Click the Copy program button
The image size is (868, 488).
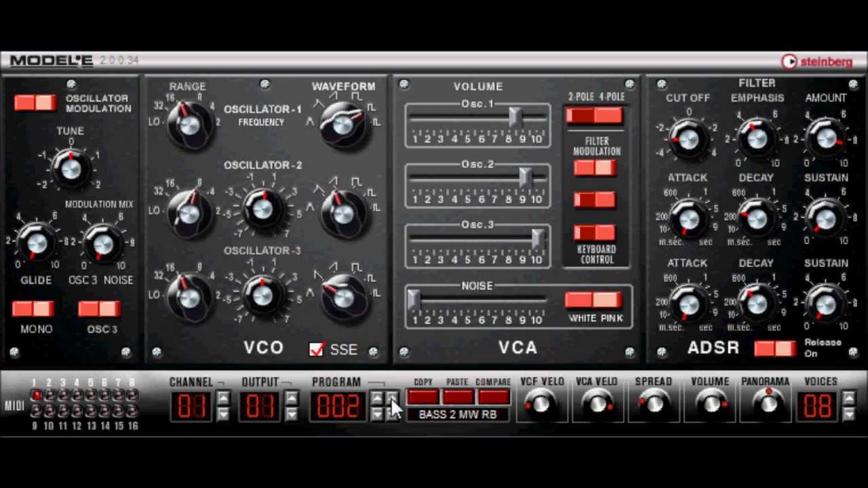pyautogui.click(x=423, y=397)
